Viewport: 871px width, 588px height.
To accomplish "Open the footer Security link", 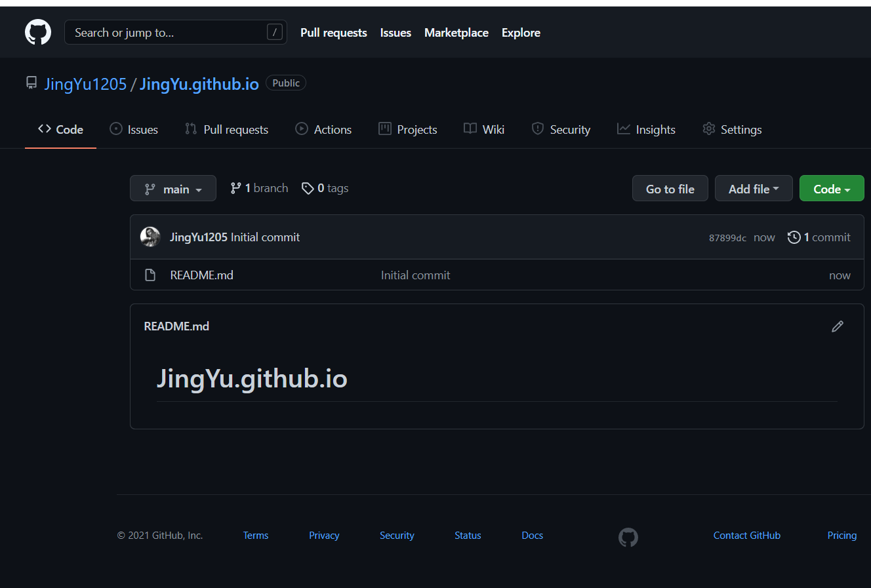I will tap(397, 536).
